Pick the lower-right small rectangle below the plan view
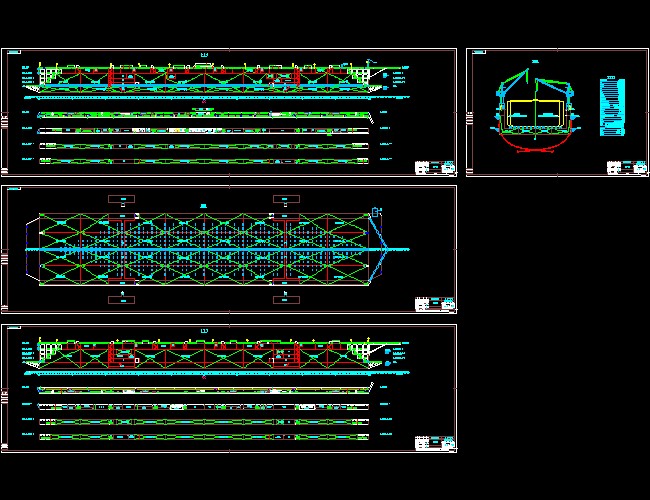Screen dimensions: 650x500 tap(286, 300)
